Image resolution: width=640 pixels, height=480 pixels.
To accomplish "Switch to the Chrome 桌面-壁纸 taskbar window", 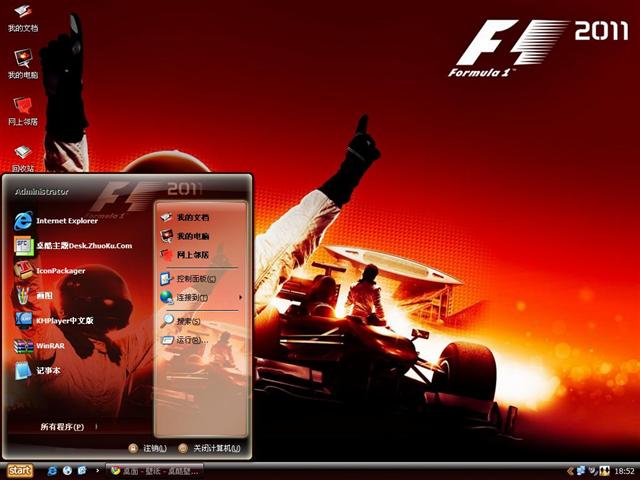I will pos(155,471).
